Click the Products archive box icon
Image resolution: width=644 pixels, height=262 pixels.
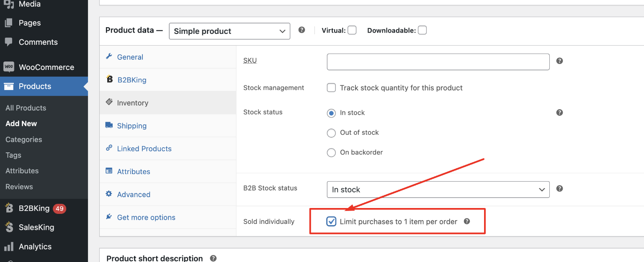click(x=9, y=86)
